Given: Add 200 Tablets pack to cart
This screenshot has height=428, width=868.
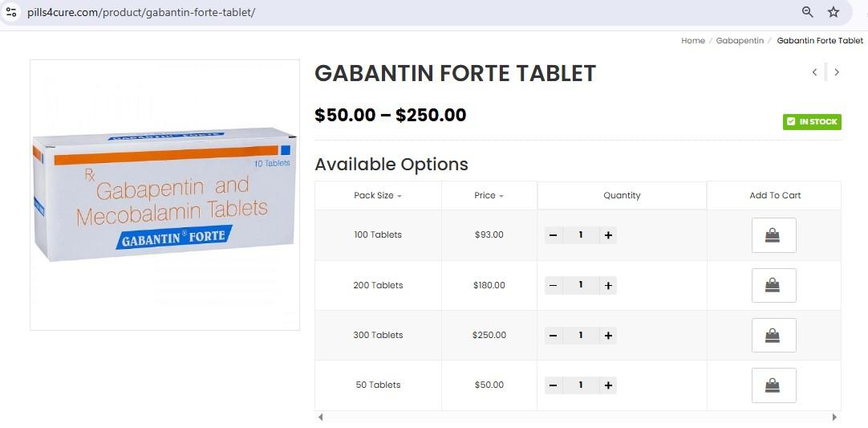Looking at the screenshot, I should tap(773, 285).
